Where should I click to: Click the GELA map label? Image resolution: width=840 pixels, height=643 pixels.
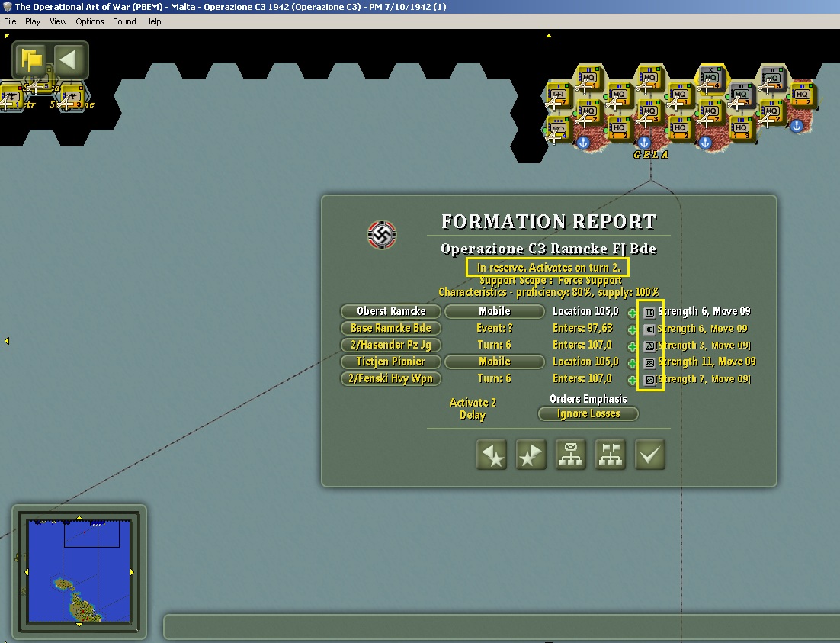coord(651,155)
